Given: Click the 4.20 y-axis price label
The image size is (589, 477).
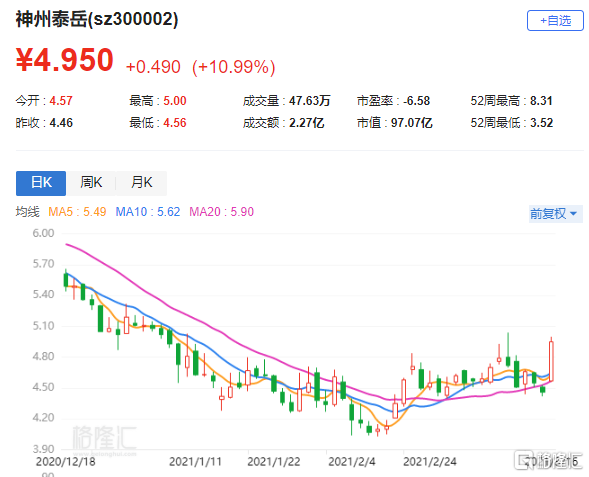Looking at the screenshot, I should click(43, 418).
